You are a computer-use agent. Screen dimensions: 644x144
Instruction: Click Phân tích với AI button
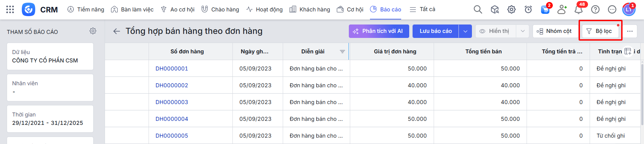coord(379,31)
